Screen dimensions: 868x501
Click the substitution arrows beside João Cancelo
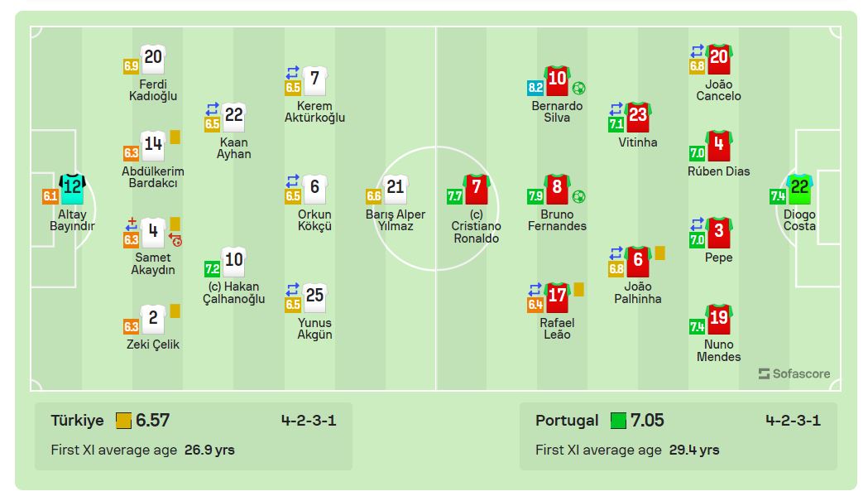pyautogui.click(x=698, y=51)
